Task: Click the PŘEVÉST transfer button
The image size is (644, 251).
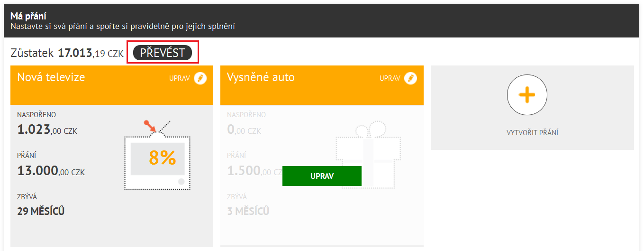Action: point(163,53)
